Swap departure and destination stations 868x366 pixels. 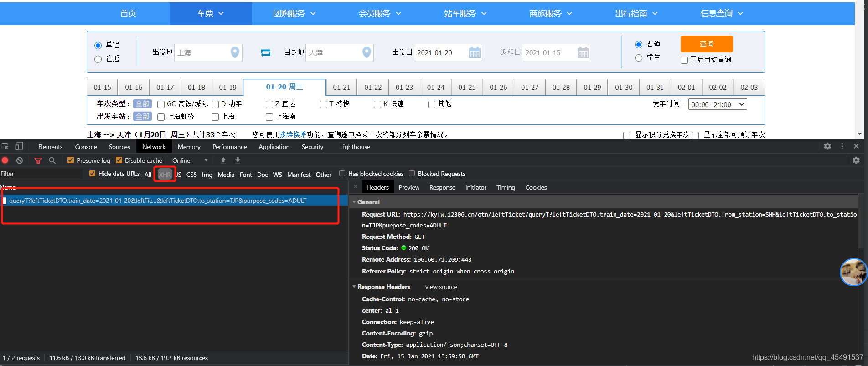click(266, 53)
